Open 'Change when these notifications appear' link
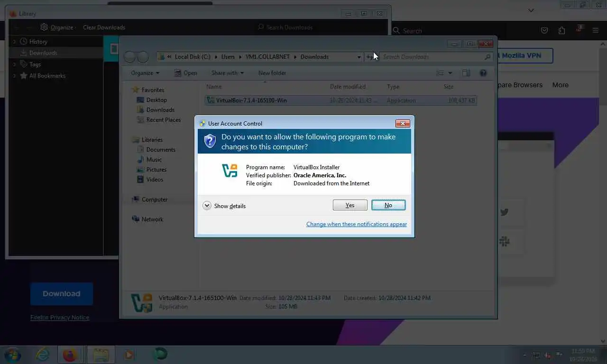The height and width of the screenshot is (364, 607). point(357,224)
